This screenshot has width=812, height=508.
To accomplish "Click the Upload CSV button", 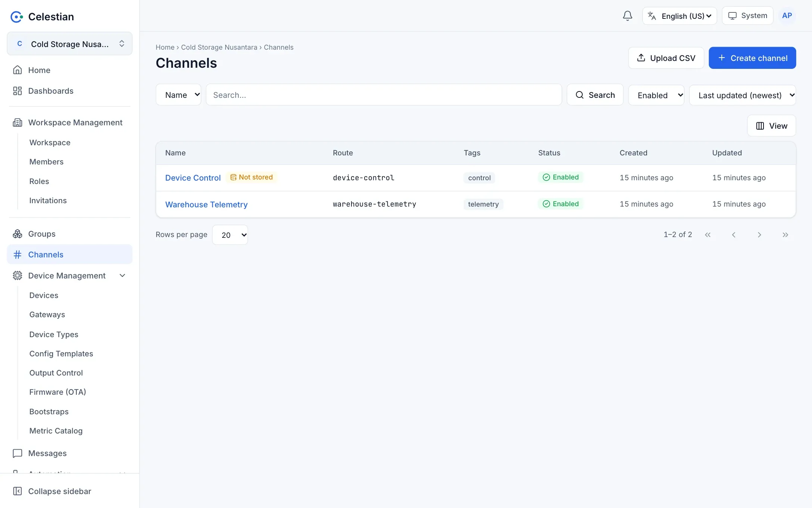I will [x=666, y=58].
